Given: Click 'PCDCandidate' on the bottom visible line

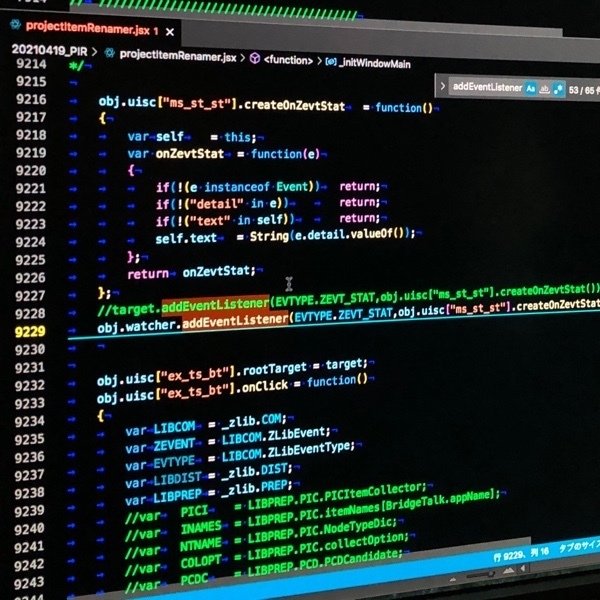Looking at the screenshot, I should [362, 559].
